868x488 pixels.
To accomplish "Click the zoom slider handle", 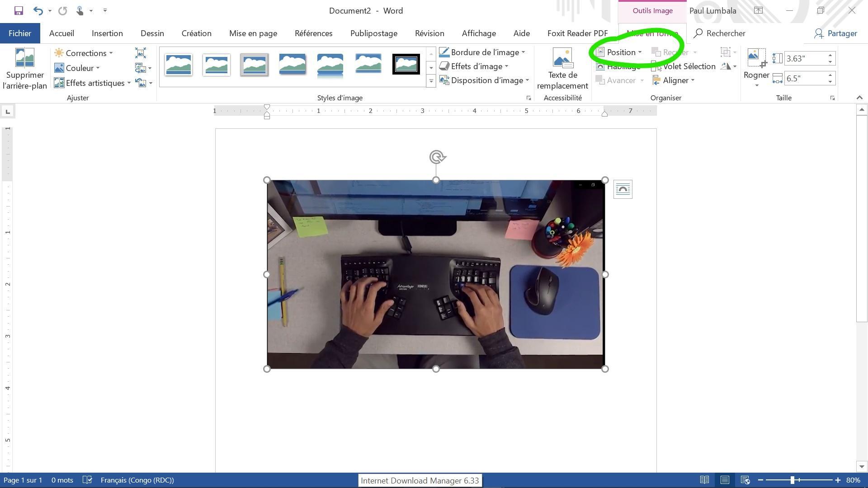I will (792, 480).
